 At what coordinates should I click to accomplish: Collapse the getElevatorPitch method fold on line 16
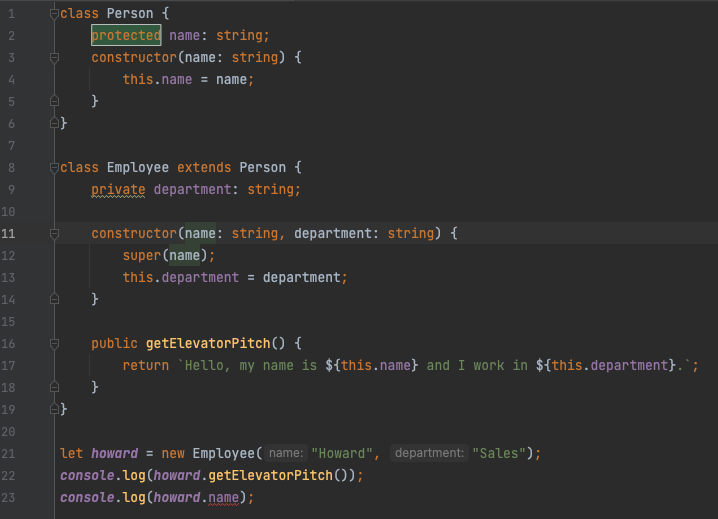[x=54, y=343]
